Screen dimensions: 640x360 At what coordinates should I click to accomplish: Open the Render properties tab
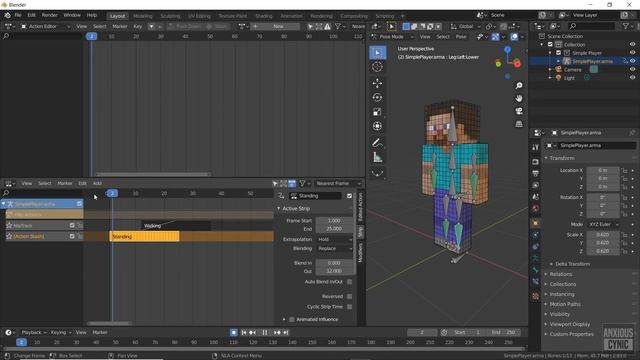point(536,162)
